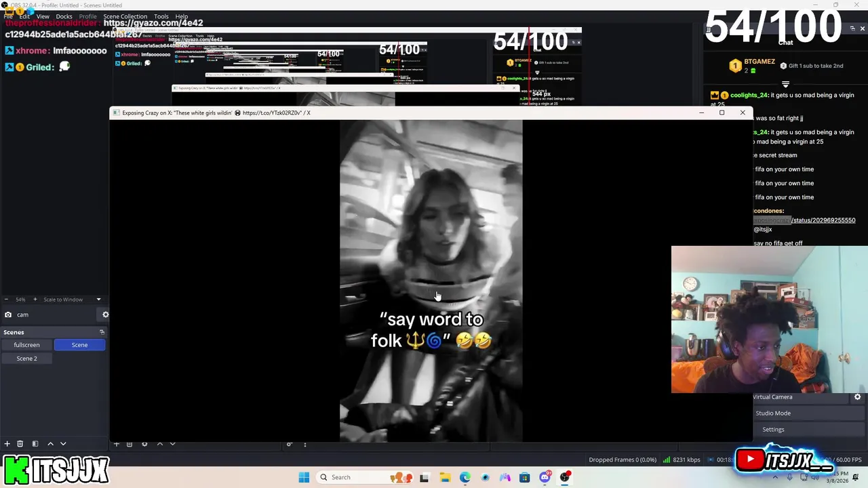Click the grayscale video in X window

pos(431,281)
